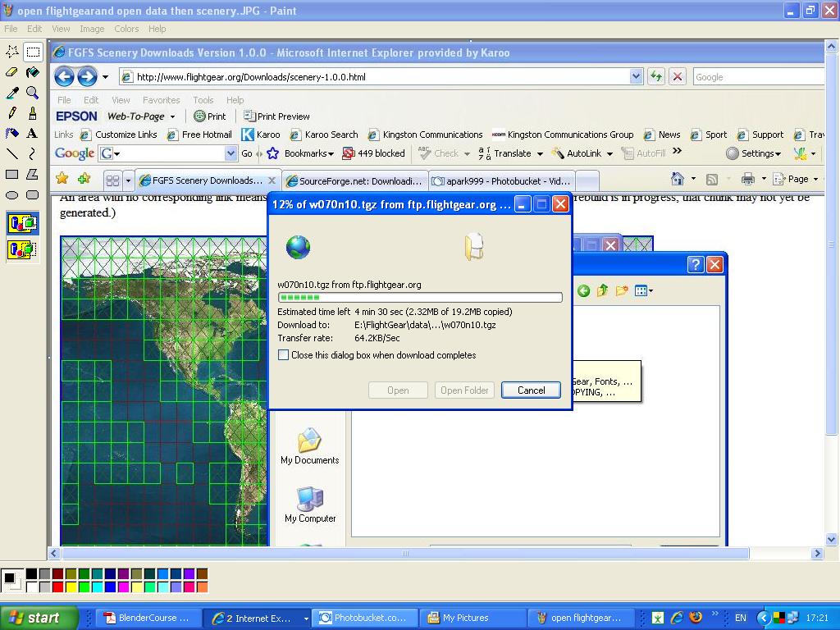The image size is (840, 630).
Task: Switch to My Pictures taskbar button
Action: (x=472, y=618)
